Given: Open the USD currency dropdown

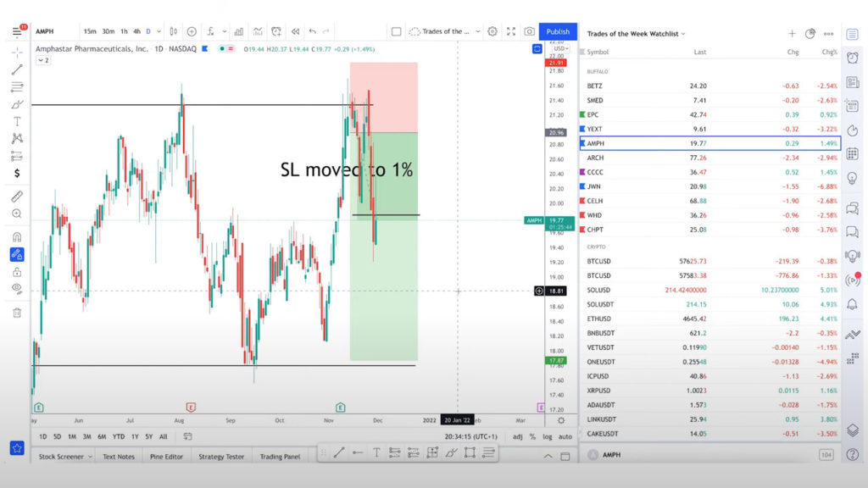Looking at the screenshot, I should pyautogui.click(x=560, y=48).
